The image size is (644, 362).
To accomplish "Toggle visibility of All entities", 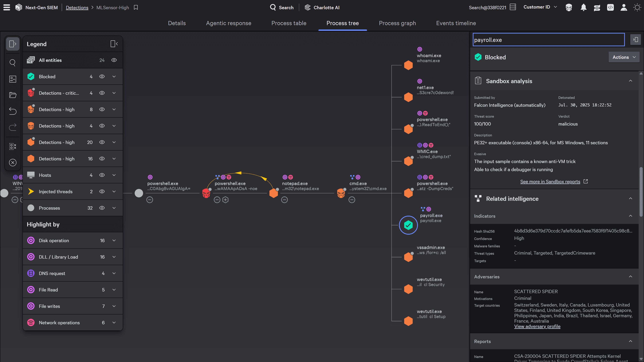I will (114, 60).
